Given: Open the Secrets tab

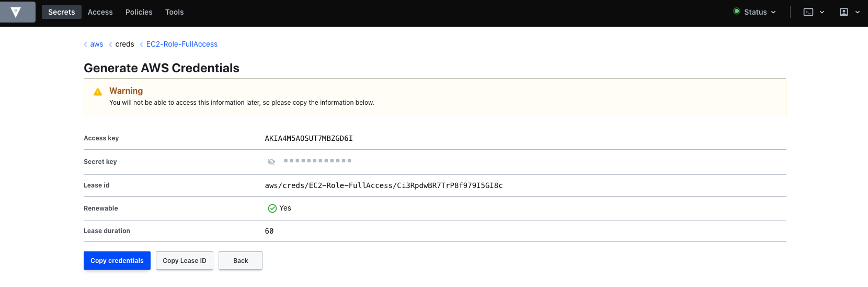Looking at the screenshot, I should point(62,12).
